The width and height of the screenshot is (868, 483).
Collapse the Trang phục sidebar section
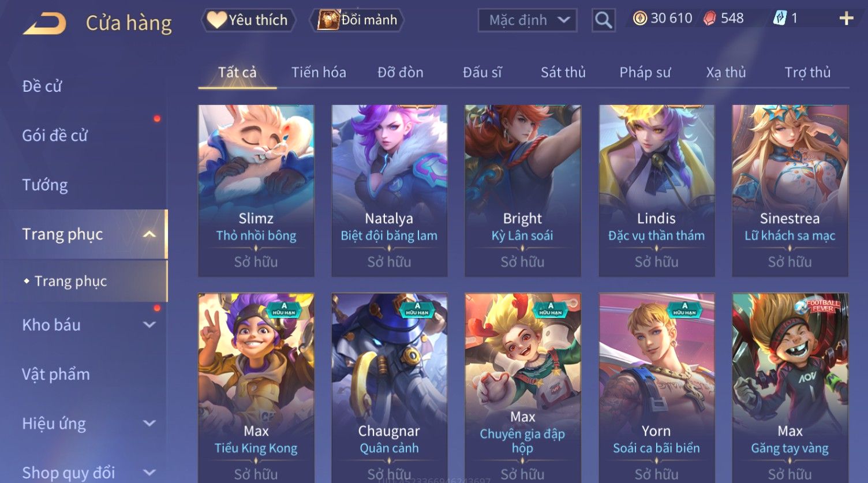pyautogui.click(x=149, y=234)
